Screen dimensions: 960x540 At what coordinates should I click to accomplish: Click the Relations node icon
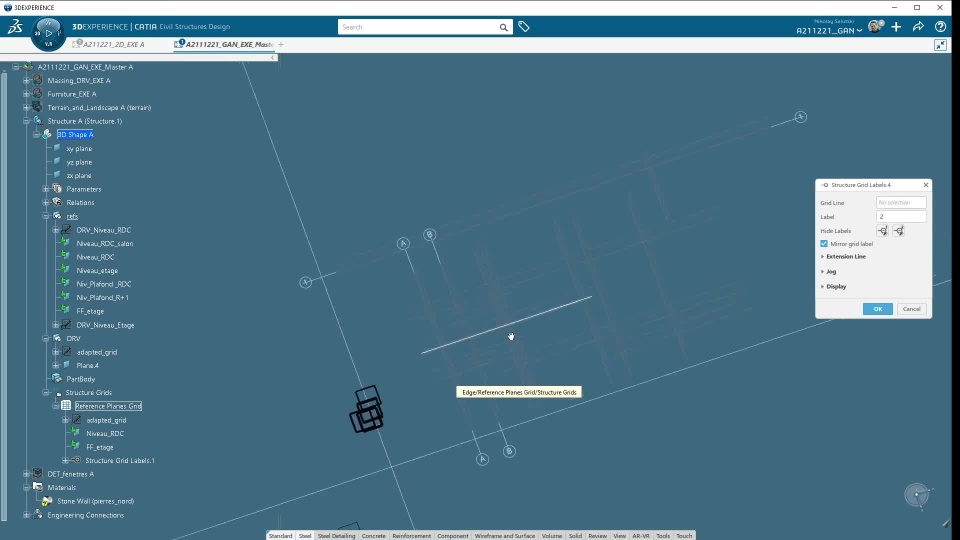pos(57,202)
